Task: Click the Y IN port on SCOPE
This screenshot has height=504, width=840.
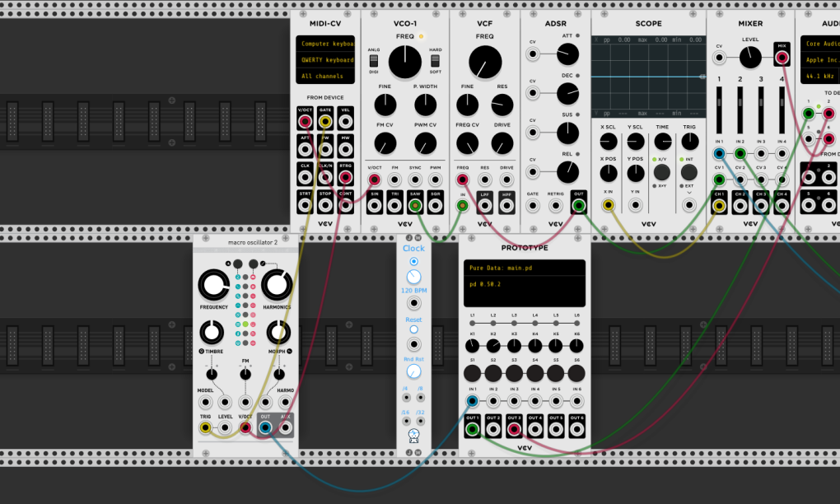Action: (x=636, y=204)
